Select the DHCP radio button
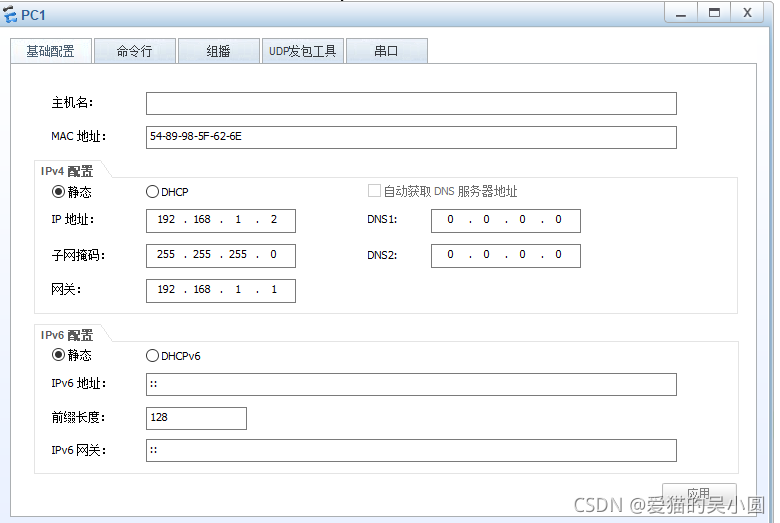 (152, 192)
